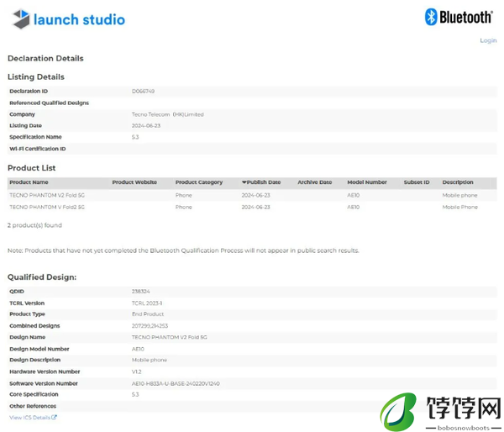Click the Product Name column header
The width and height of the screenshot is (504, 432).
coord(29,182)
